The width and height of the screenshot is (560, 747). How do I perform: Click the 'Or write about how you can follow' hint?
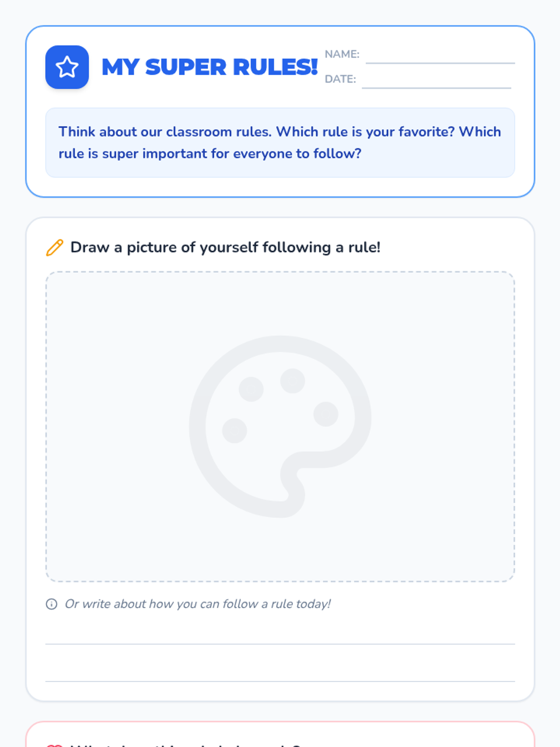point(197,604)
